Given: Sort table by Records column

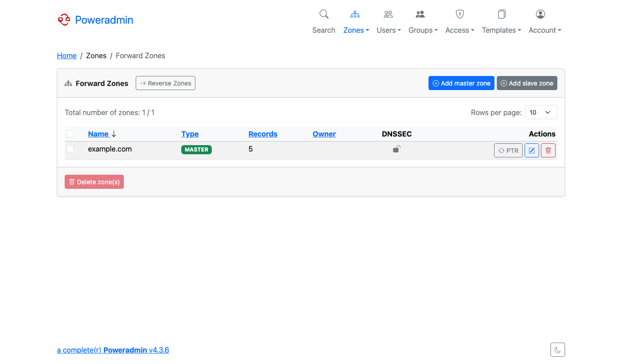Looking at the screenshot, I should (x=263, y=134).
